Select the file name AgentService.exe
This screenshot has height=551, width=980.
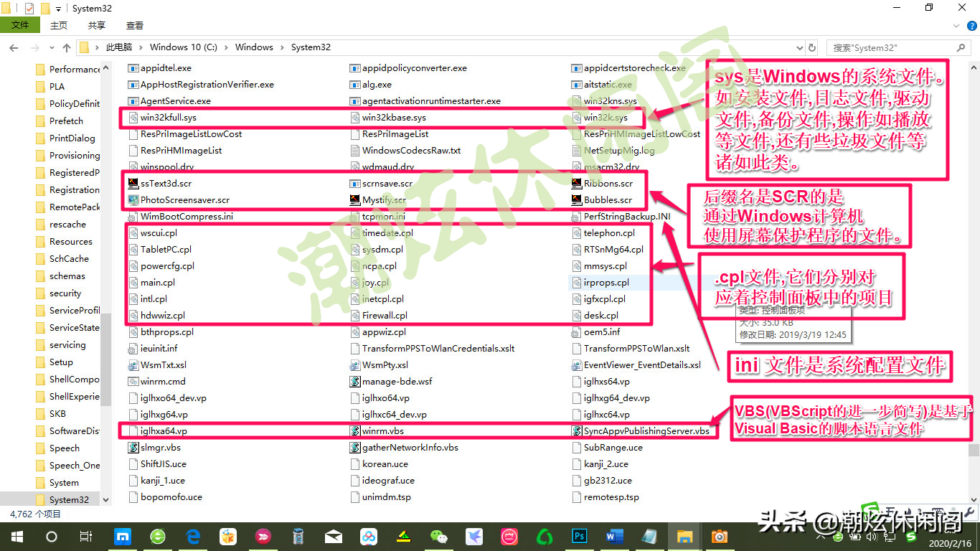(176, 101)
